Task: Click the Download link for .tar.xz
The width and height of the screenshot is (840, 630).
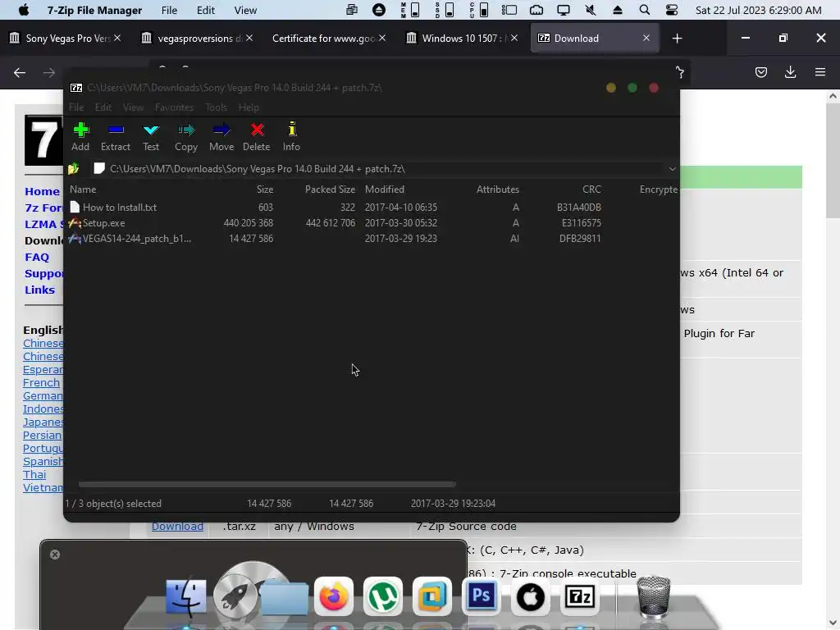Action: 177,526
